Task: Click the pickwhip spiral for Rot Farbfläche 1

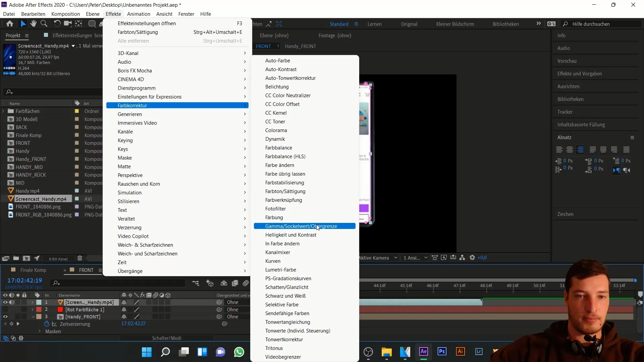Action: click(x=219, y=310)
